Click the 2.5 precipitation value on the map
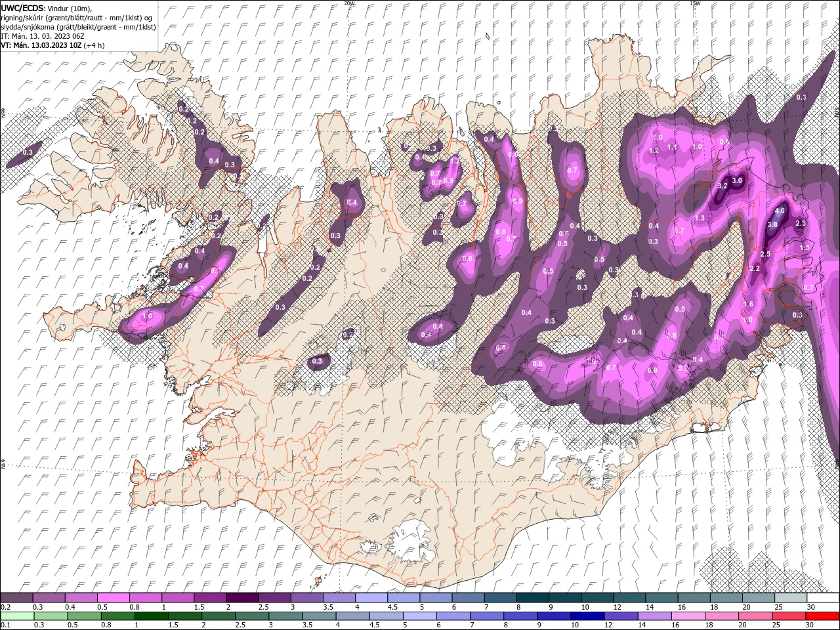This screenshot has height=630, width=840. tap(765, 254)
